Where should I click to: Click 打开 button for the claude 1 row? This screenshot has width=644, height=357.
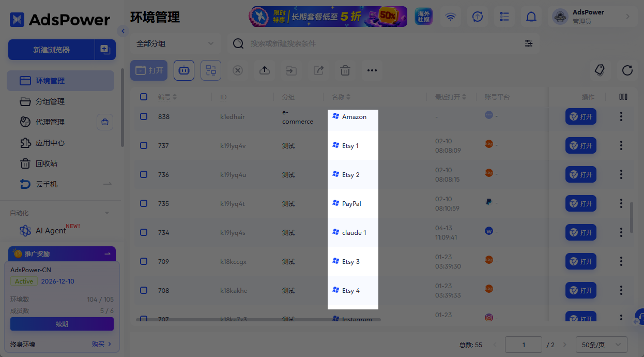(x=581, y=232)
